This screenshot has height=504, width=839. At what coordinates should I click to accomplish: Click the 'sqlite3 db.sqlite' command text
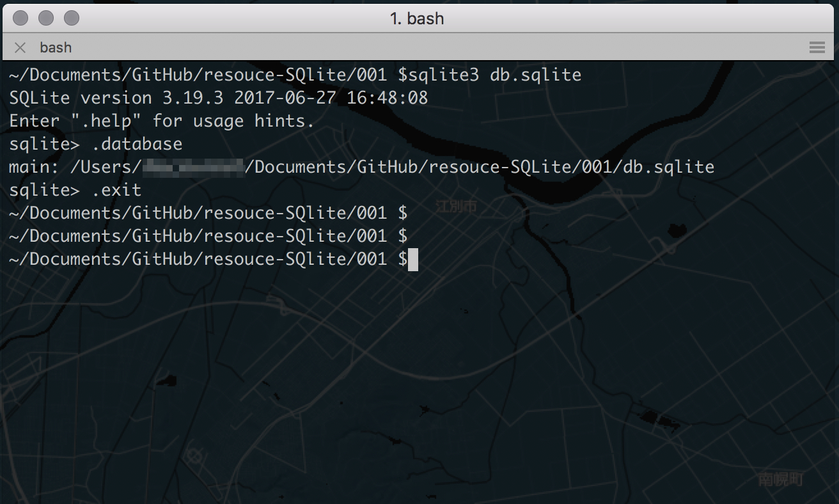click(495, 75)
